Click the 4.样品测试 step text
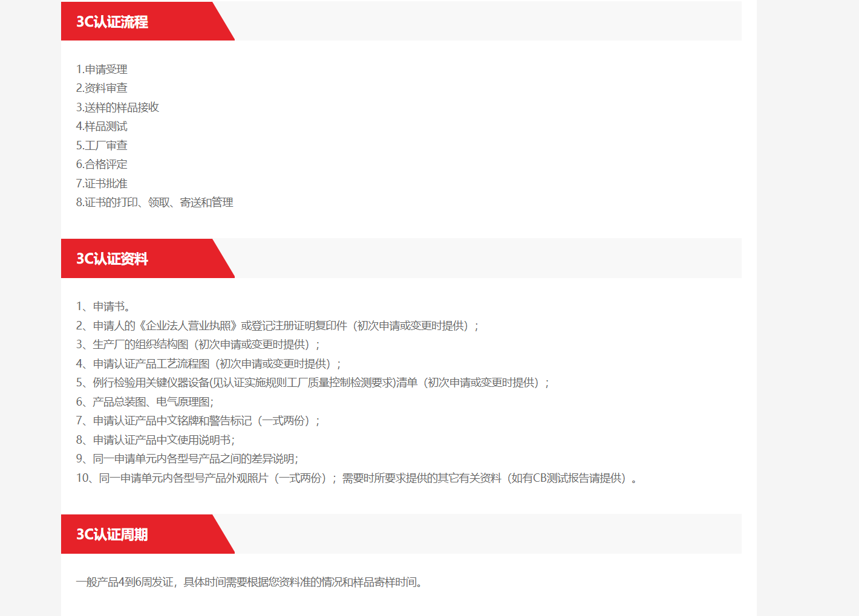This screenshot has height=616, width=859. click(x=102, y=126)
